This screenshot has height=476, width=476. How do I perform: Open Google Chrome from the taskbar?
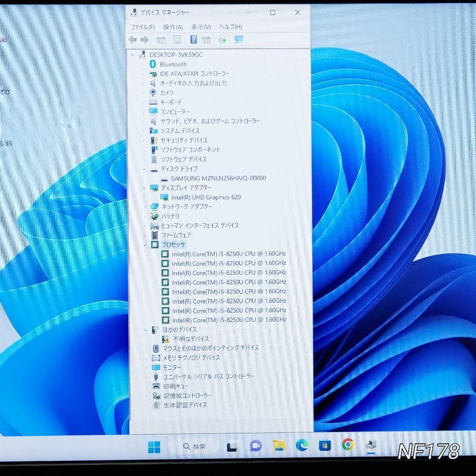[x=348, y=445]
